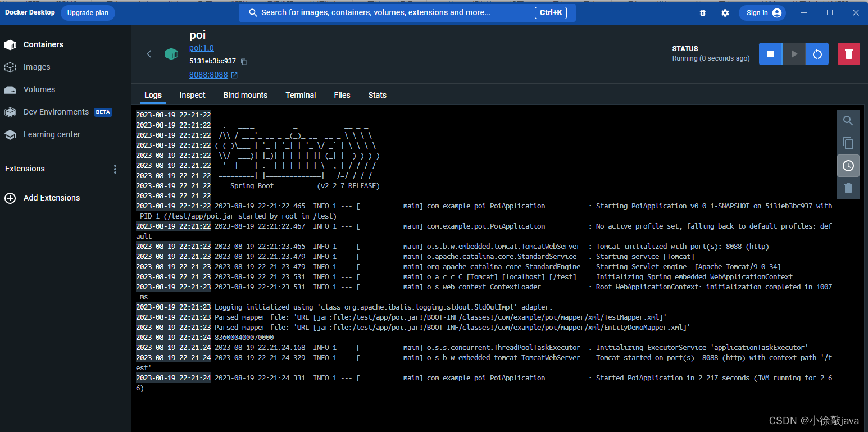Viewport: 868px width, 432px height.
Task: Open the Learning center
Action: (x=52, y=134)
